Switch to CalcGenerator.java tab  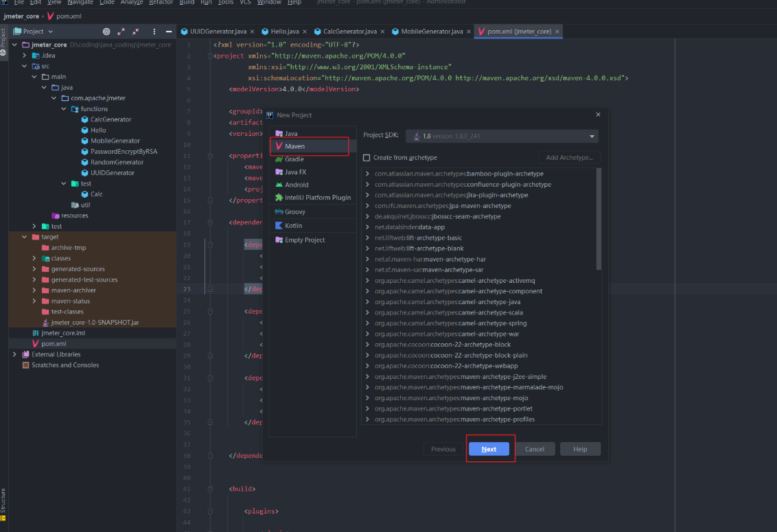tap(349, 32)
